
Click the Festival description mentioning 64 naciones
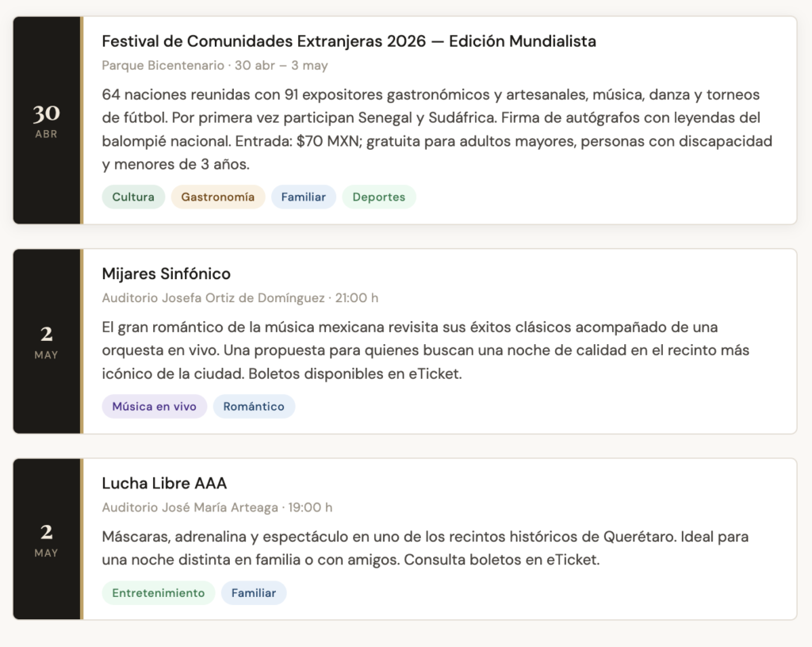click(436, 131)
